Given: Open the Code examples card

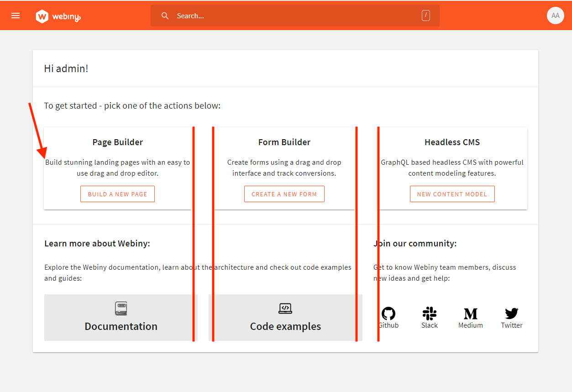Looking at the screenshot, I should click(x=285, y=318).
